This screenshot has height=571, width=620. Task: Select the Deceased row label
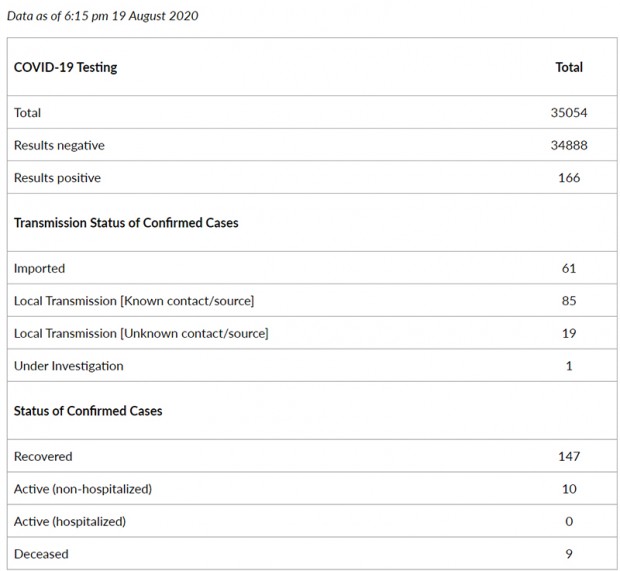(41, 553)
